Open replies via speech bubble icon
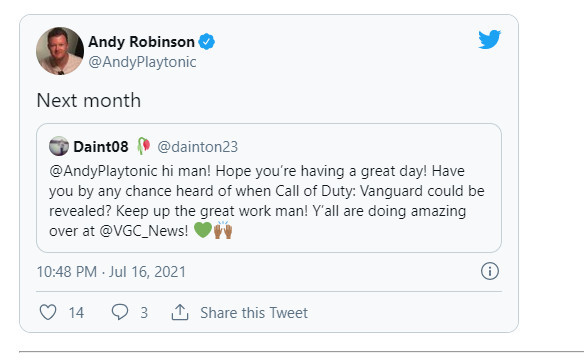Image resolution: width=584 pixels, height=362 pixels. [120, 312]
